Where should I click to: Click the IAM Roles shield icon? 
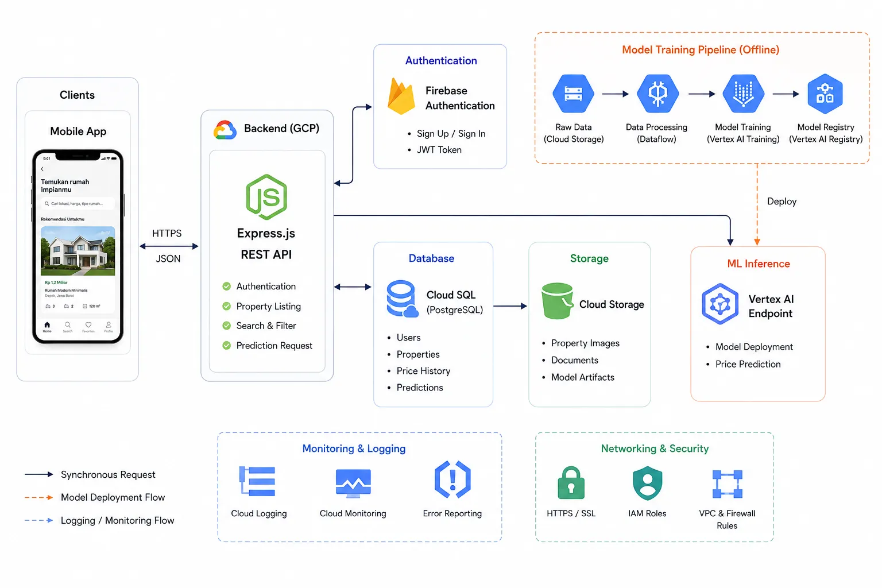pos(647,483)
